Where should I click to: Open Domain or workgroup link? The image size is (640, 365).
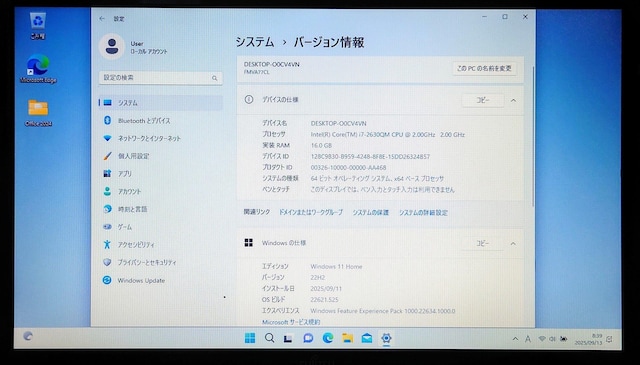click(311, 212)
